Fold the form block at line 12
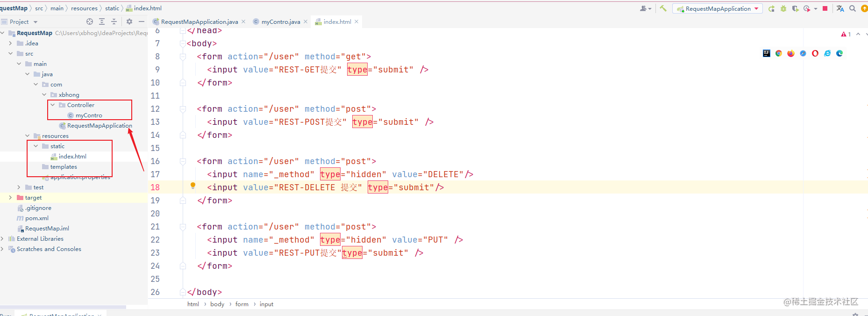The width and height of the screenshot is (868, 316). (183, 109)
